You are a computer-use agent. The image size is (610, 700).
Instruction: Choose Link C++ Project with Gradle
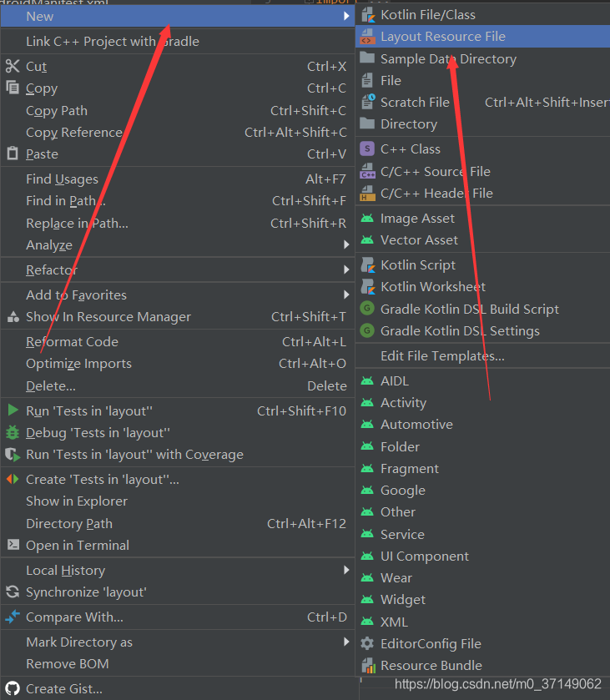(178, 41)
